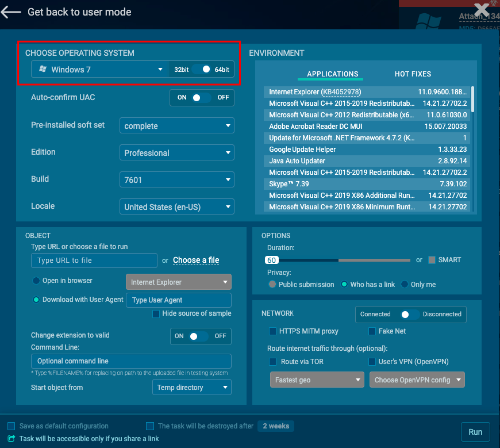Open Start object from Temp directory dropdown
The height and width of the screenshot is (448, 500).
[x=192, y=388]
